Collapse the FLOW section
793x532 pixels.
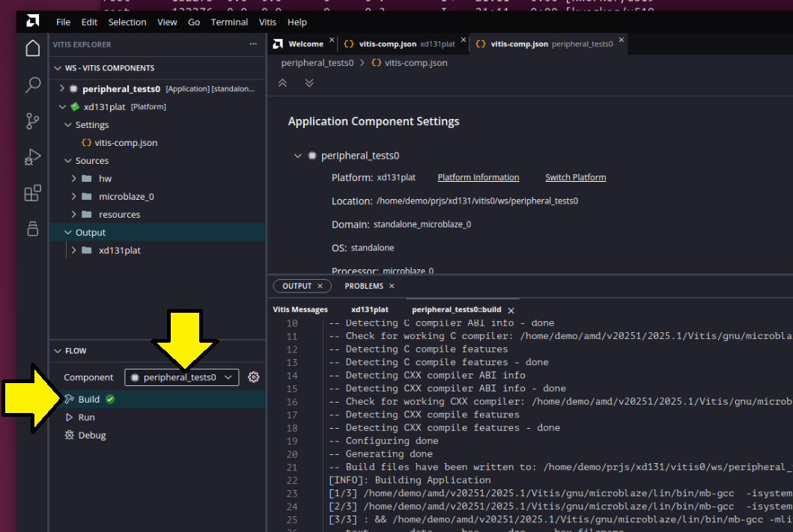tap(58, 351)
